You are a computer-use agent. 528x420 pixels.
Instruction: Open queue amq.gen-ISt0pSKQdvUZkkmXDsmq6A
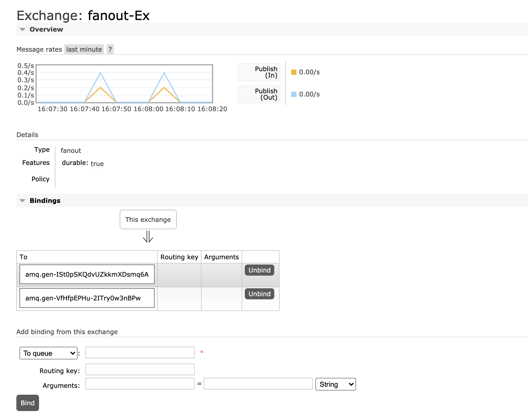pos(87,274)
